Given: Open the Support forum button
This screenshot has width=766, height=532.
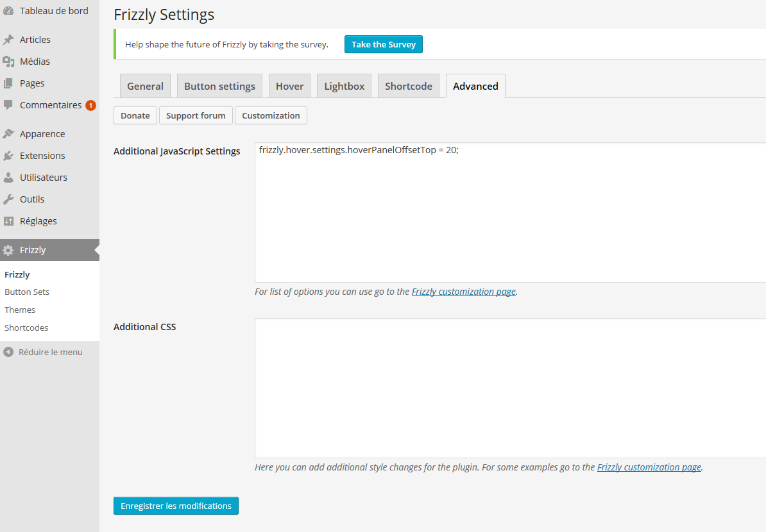Looking at the screenshot, I should tap(196, 115).
